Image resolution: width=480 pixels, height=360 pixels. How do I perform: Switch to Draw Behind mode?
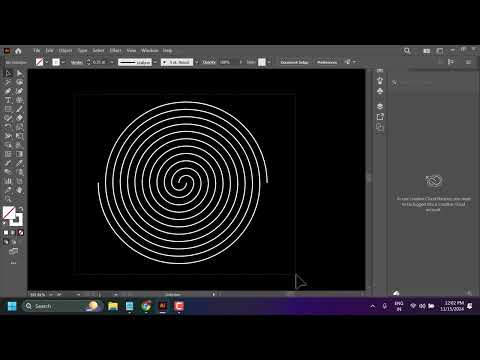[13, 242]
